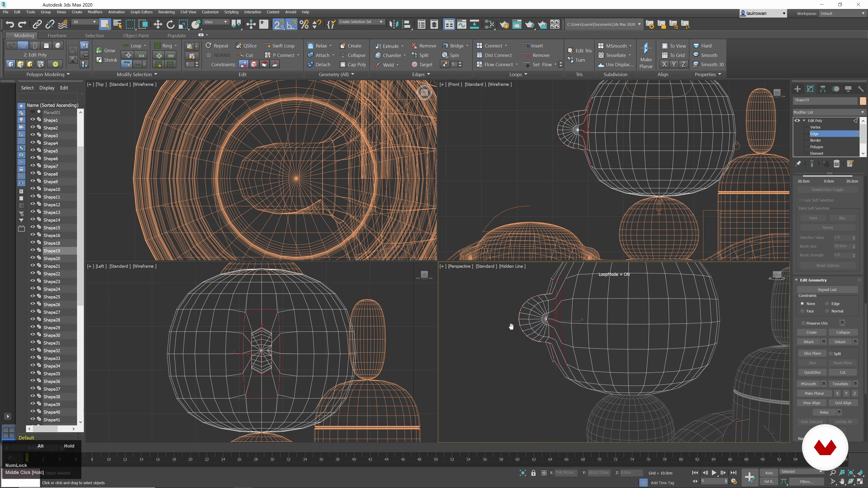The width and height of the screenshot is (868, 488).
Task: Click the Repeat Last button
Action: [x=827, y=290]
